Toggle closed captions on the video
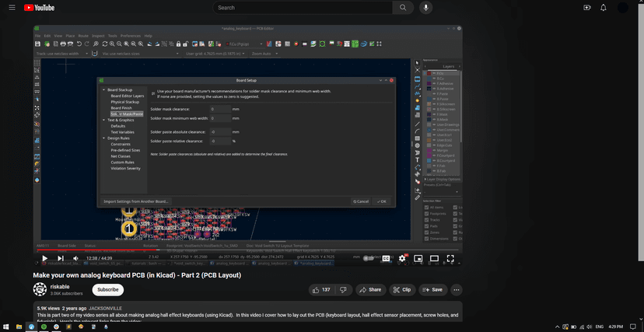The image size is (644, 332). [386, 258]
